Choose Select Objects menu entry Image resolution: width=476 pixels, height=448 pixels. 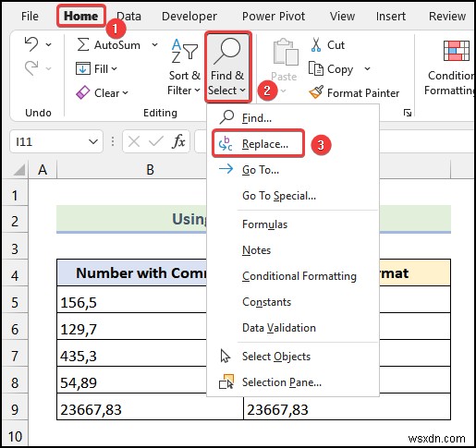coord(293,357)
